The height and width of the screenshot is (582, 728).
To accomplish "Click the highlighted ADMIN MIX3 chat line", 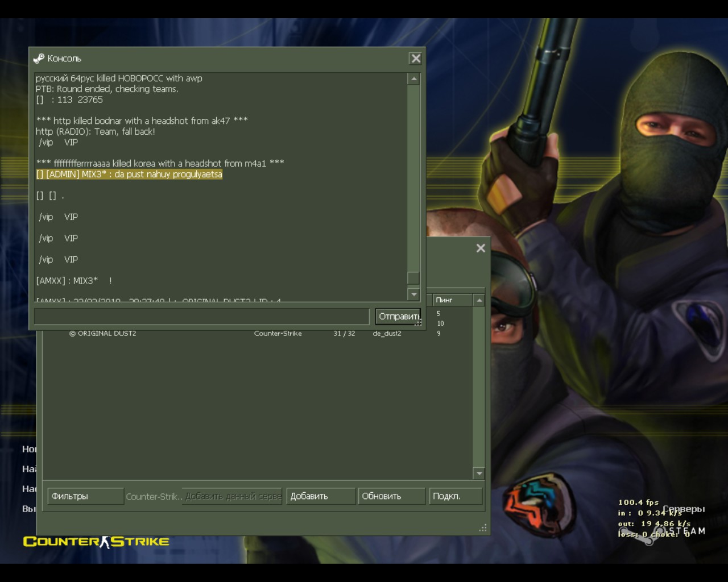I will (129, 174).
